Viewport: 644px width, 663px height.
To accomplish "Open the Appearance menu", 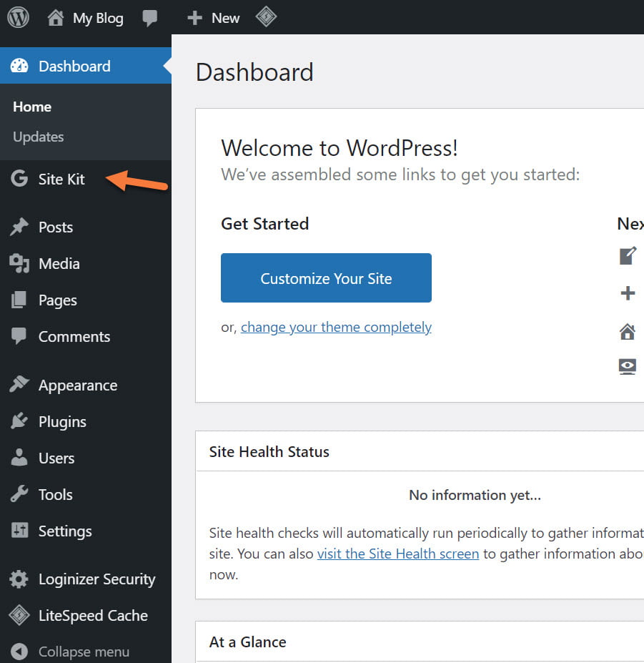I will point(77,385).
